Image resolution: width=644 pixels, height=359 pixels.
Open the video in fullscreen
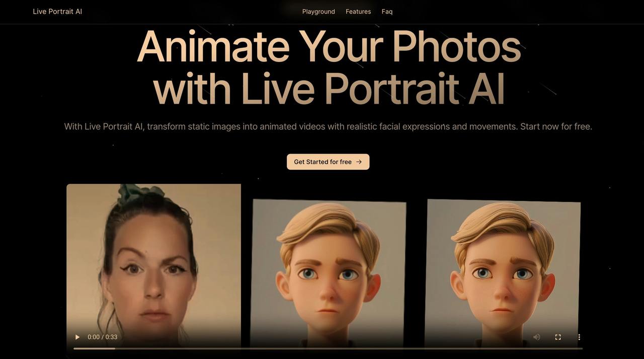pos(558,337)
